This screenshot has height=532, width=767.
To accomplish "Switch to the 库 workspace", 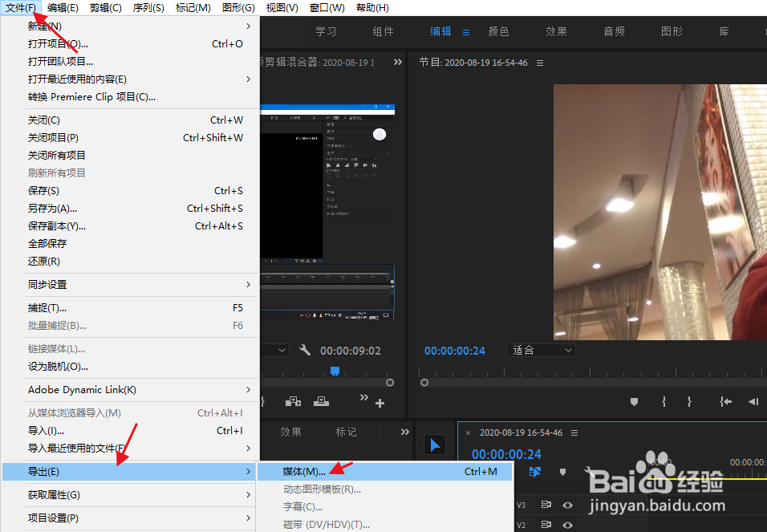I will [x=724, y=32].
